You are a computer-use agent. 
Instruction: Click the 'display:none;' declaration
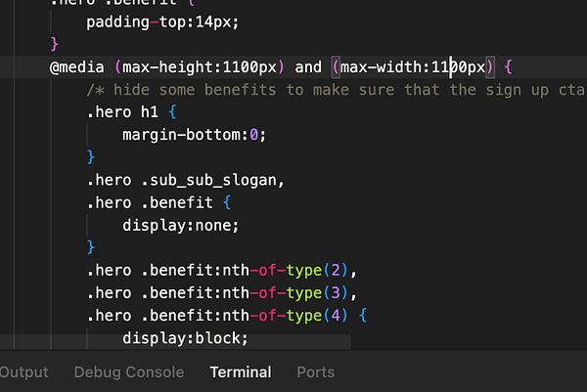click(180, 225)
